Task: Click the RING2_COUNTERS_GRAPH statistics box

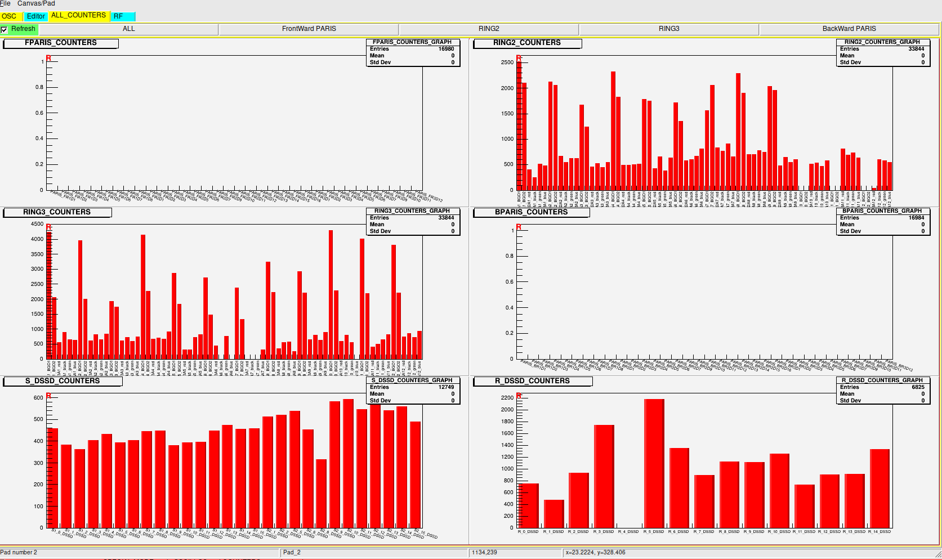Action: (882, 53)
